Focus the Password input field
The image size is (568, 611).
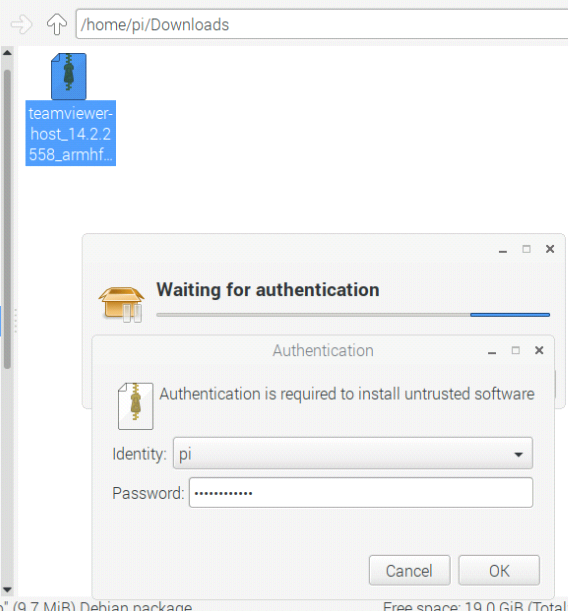(361, 493)
